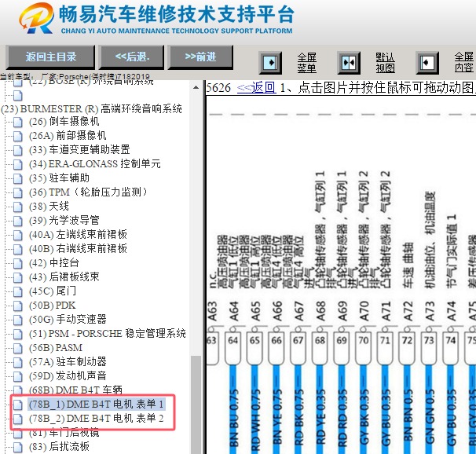Click page icon beside (35) 驻车辅助
The width and height of the screenshot is (476, 454).
(18, 178)
